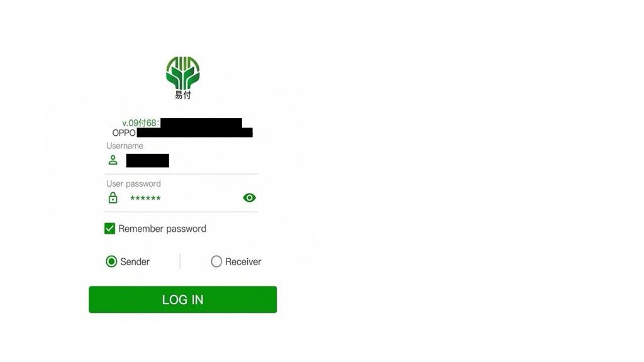Click the "Remember password" text label
Image resolution: width=644 pixels, height=362 pixels.
tap(162, 229)
